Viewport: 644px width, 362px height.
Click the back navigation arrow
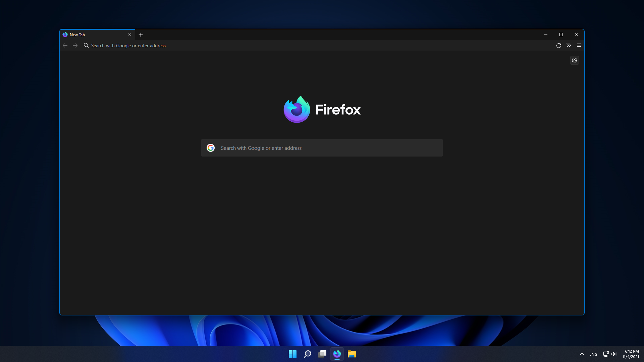pos(65,46)
